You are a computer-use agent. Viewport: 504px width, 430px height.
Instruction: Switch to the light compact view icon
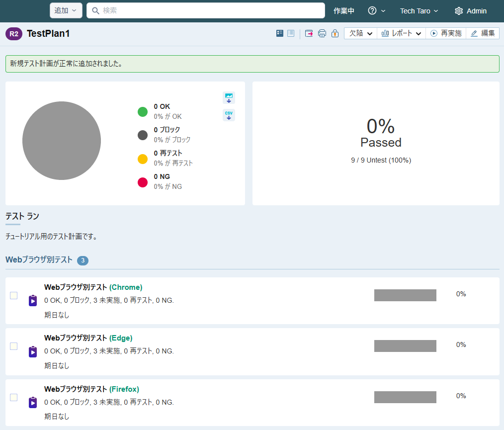click(x=291, y=33)
